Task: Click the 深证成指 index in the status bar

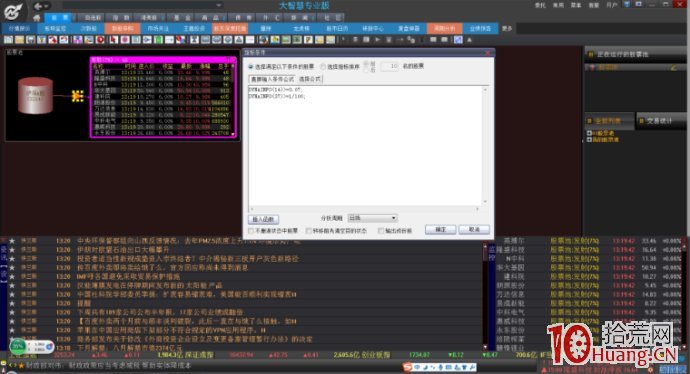Action: 198,355
